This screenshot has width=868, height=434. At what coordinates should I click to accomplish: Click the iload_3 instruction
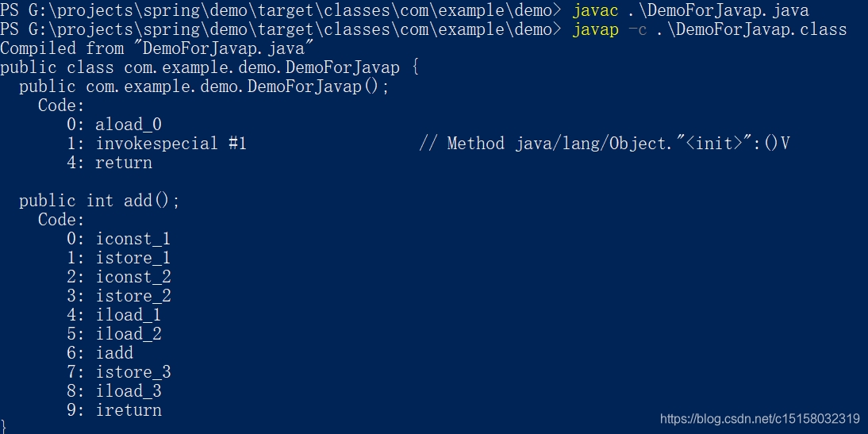(129, 391)
